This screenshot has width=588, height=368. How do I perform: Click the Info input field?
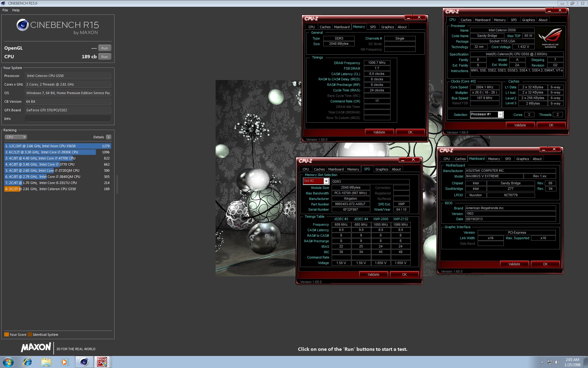point(68,119)
